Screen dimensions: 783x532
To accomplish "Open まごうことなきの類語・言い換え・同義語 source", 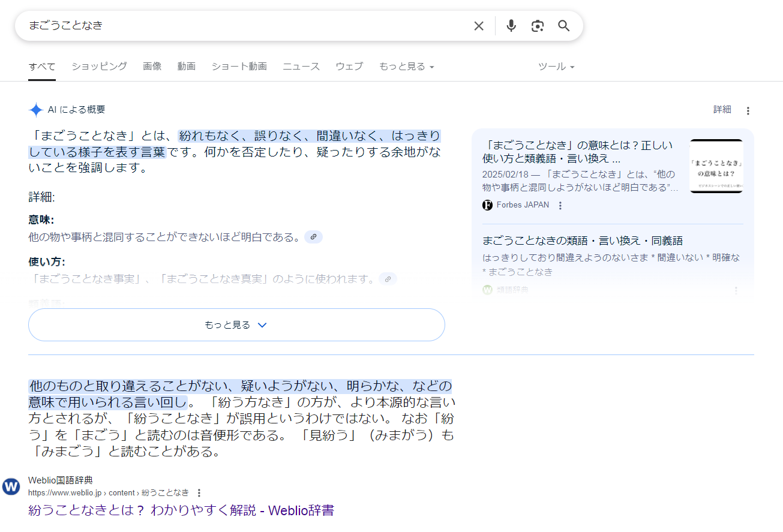I will point(583,241).
